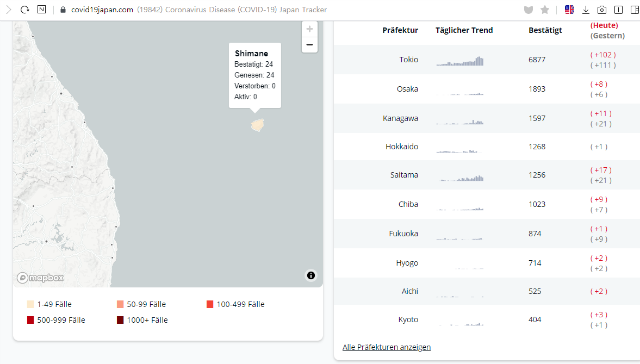Screen dimensions: 640x364
Task: Click Fukuoka confirmed count 874
Action: pyautogui.click(x=535, y=233)
